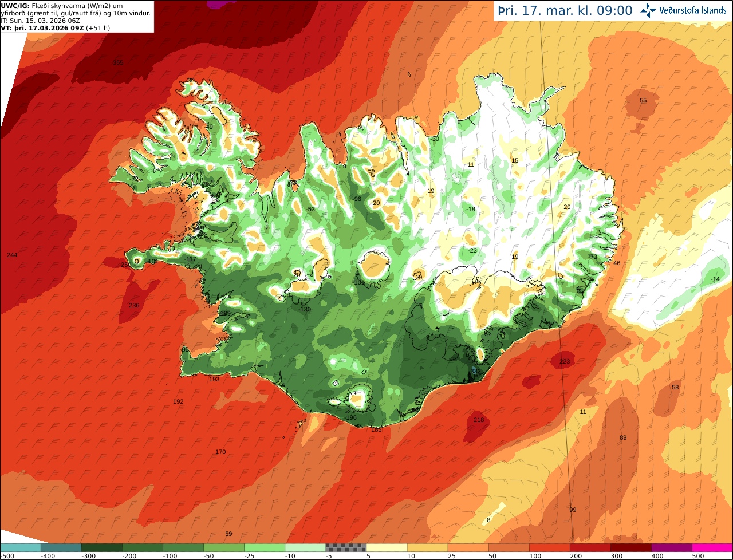Image resolution: width=733 pixels, height=560 pixels.
Task: Pick the pale yellow 5 to 10 swatch
Action: (387, 547)
